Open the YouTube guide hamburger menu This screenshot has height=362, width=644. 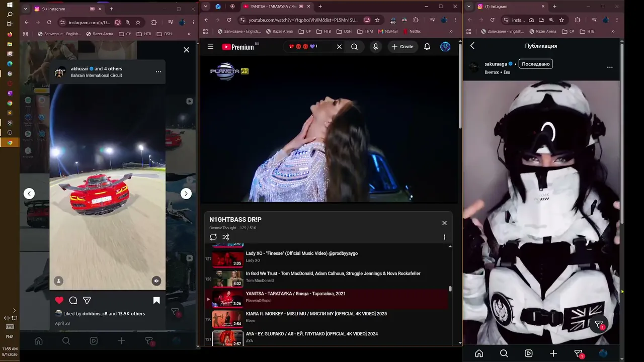210,47
